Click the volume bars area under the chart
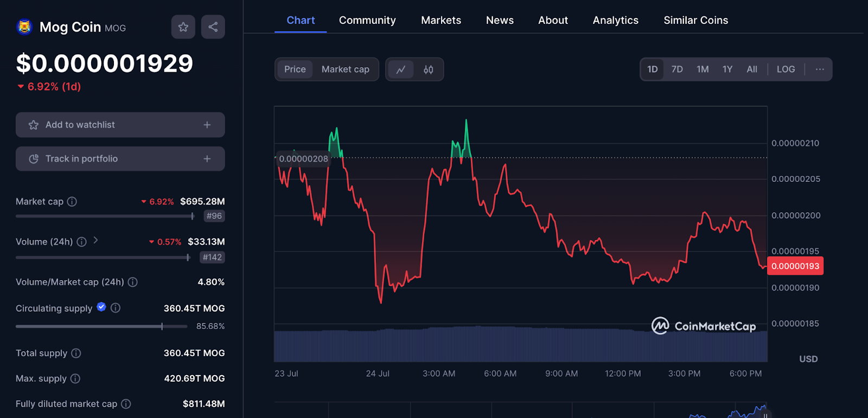The image size is (868, 418). 521,345
